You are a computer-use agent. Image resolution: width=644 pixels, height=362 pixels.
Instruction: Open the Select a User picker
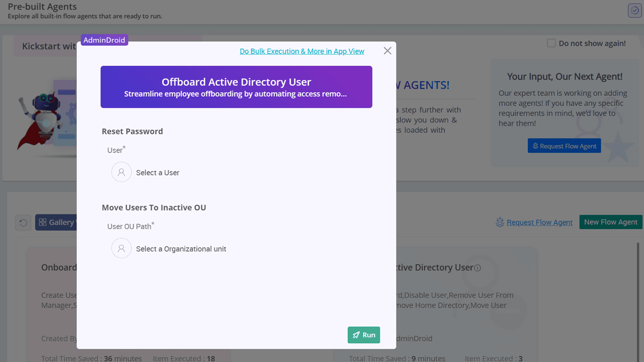coord(156,172)
